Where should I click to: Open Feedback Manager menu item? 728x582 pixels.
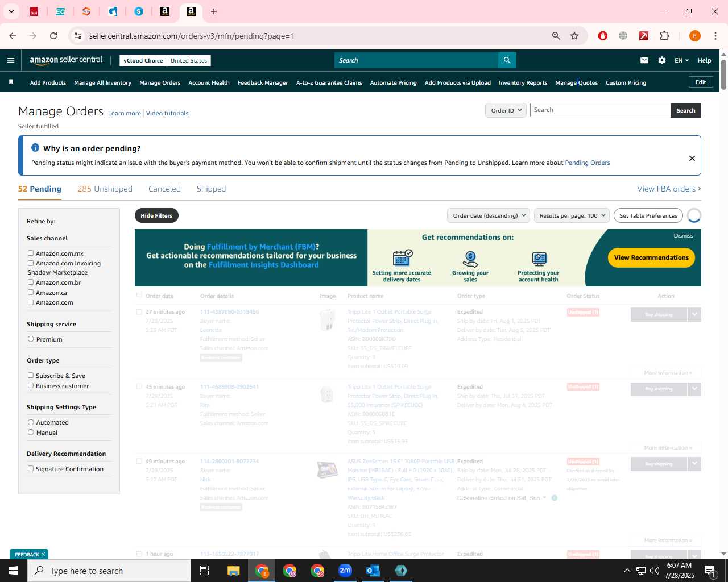(263, 82)
